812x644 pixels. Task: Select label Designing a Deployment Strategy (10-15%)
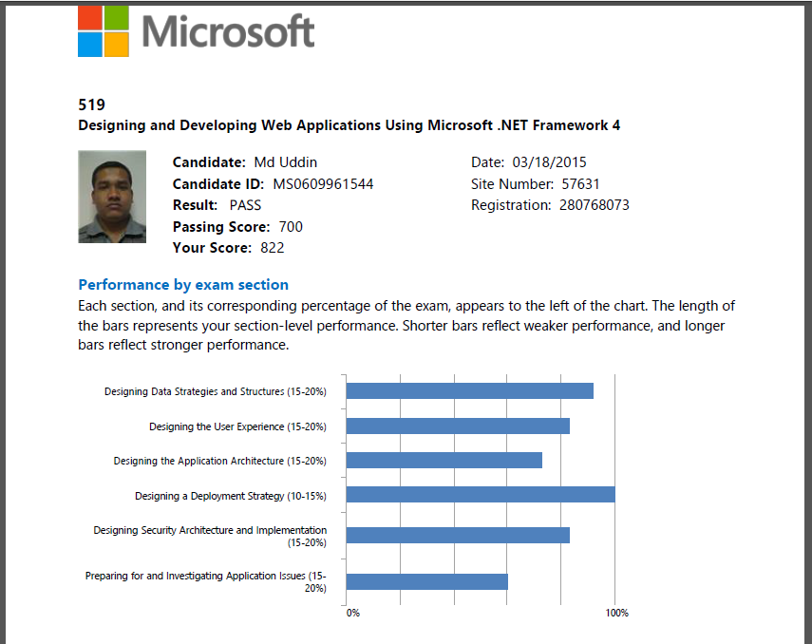[231, 497]
